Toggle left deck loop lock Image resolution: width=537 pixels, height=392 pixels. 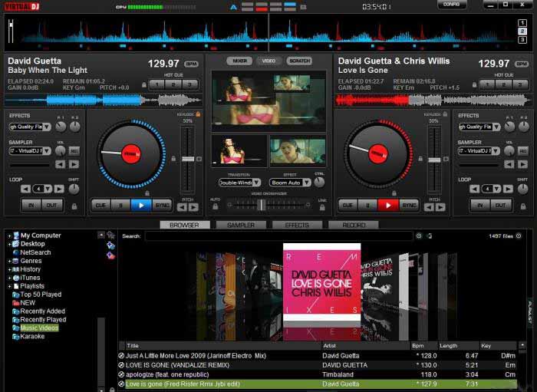(74, 206)
